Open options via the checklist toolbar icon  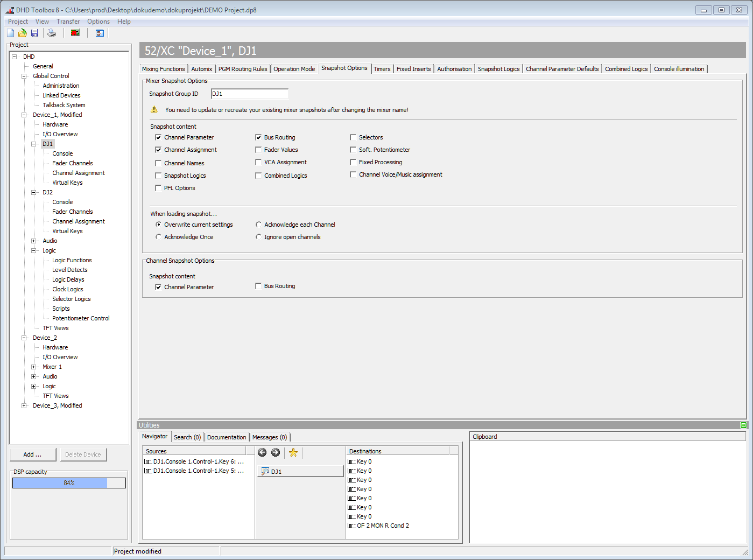coord(100,33)
